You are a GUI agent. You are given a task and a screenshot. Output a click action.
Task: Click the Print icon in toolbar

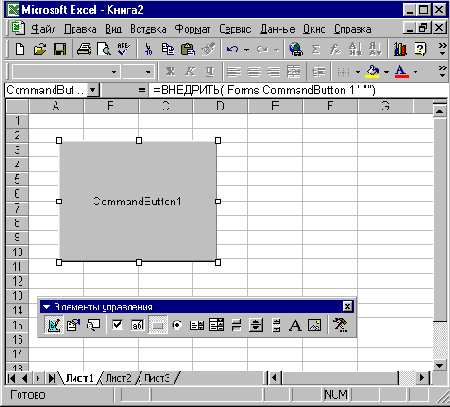(x=84, y=49)
